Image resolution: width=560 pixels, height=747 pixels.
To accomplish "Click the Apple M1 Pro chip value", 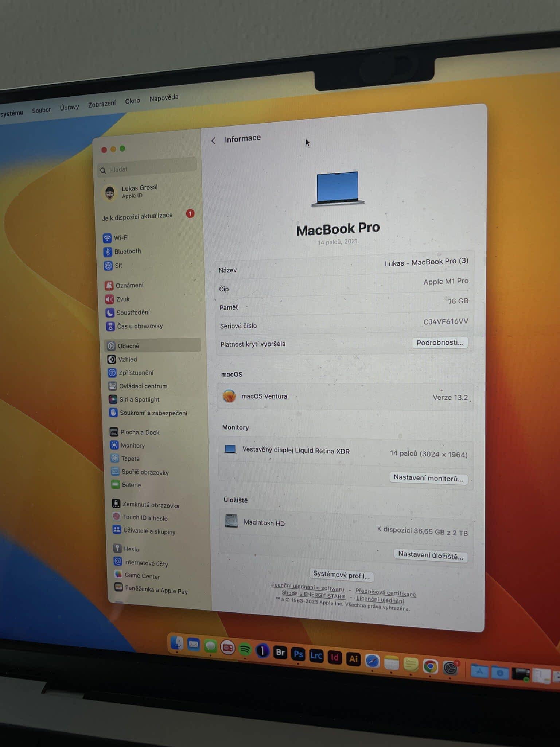I will tap(446, 281).
